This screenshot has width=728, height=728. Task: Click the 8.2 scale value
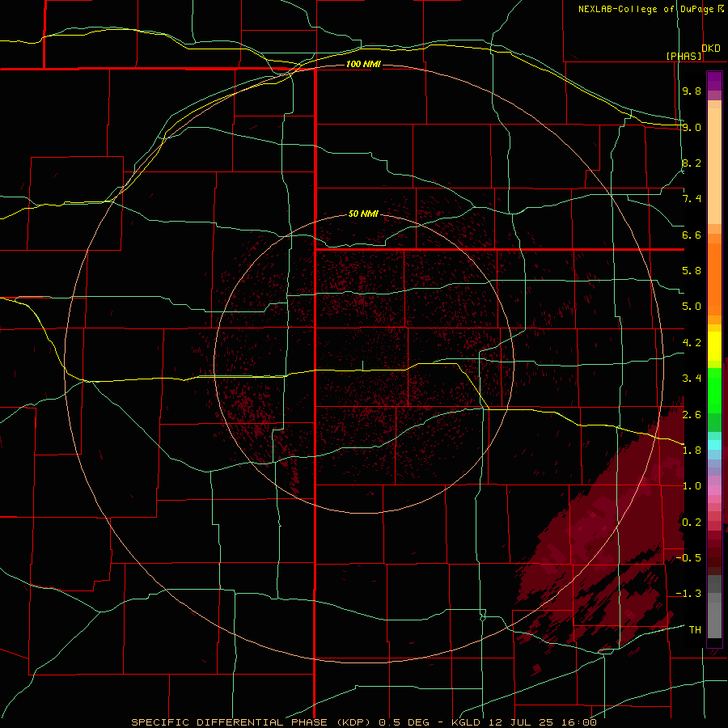(692, 163)
